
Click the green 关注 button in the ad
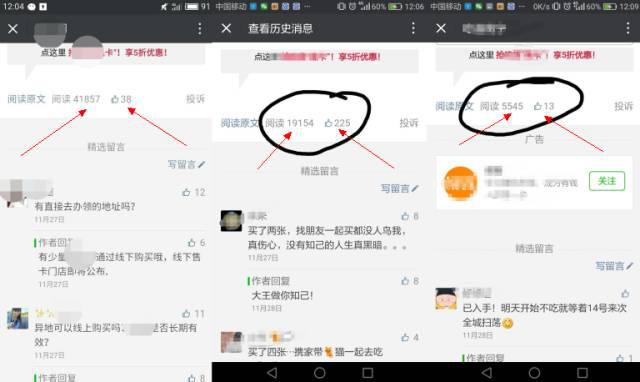tap(607, 181)
